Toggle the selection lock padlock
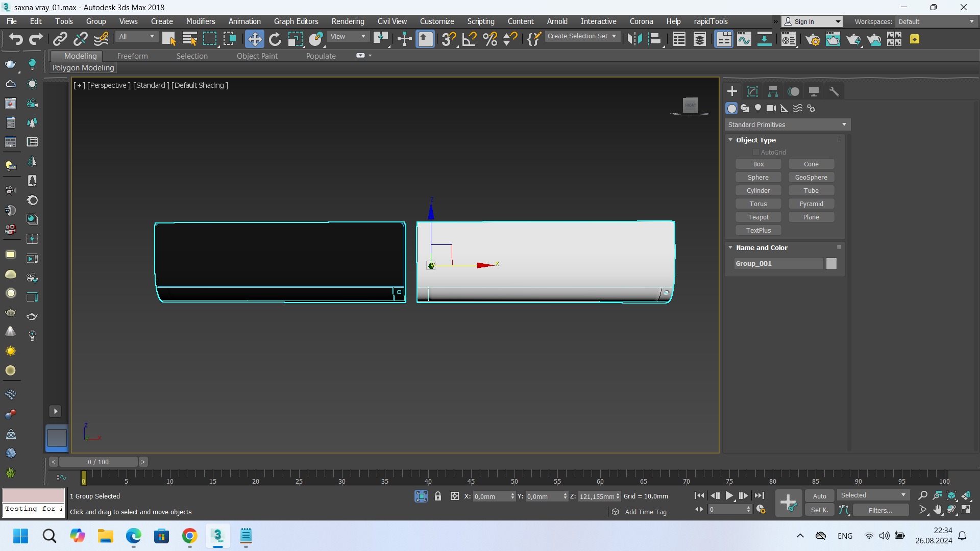Image resolution: width=980 pixels, height=551 pixels. pos(438,496)
